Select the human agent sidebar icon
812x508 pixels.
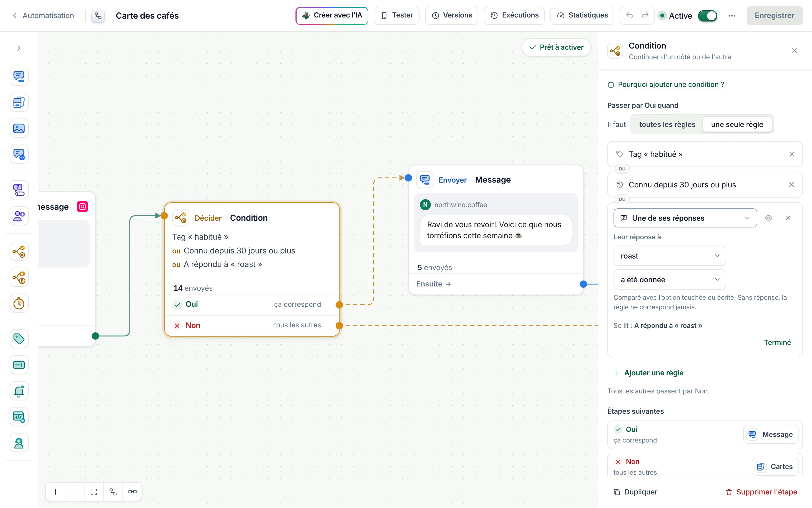pyautogui.click(x=19, y=443)
